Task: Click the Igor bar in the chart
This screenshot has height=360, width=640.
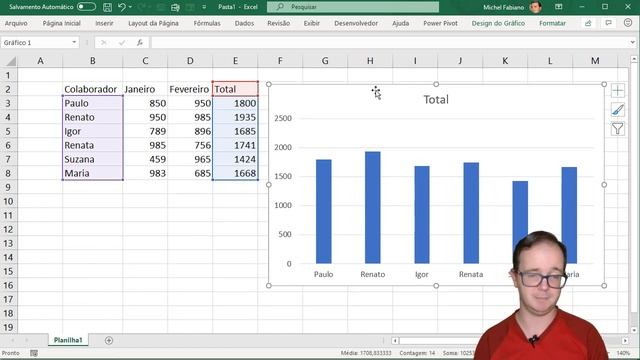Action: pos(422,215)
